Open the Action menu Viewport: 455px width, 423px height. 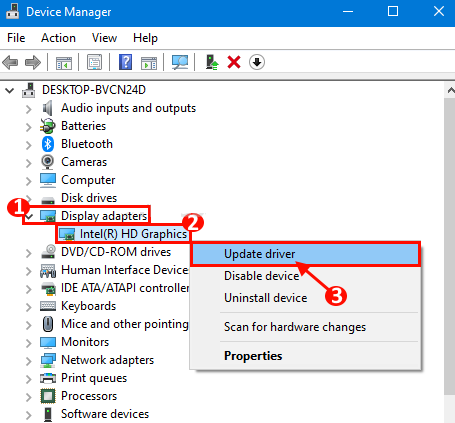58,38
